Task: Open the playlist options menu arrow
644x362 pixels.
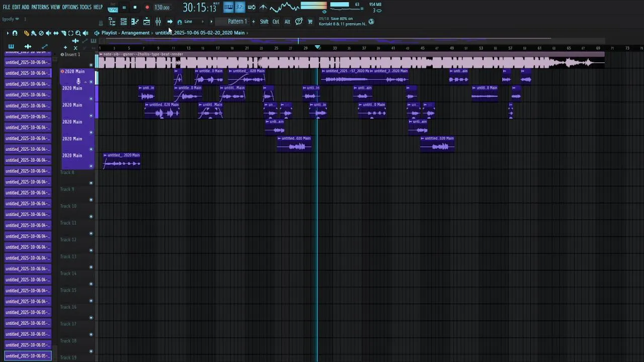Action: 8,33
